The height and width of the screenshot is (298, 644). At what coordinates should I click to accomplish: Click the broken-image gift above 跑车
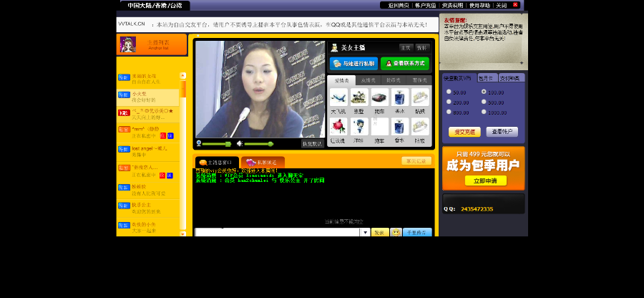pyautogui.click(x=379, y=127)
